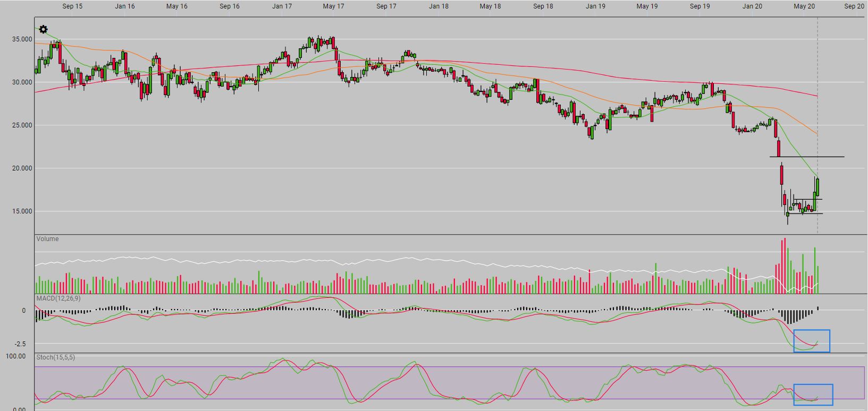Screen dimensions: 868x411
Task: Click the 30.000 price axis label
Action: (x=22, y=82)
